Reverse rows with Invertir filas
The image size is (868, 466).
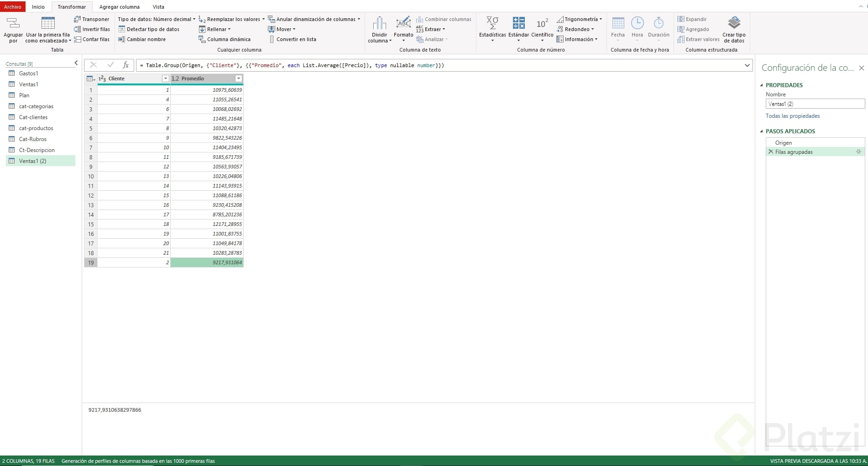pos(92,29)
